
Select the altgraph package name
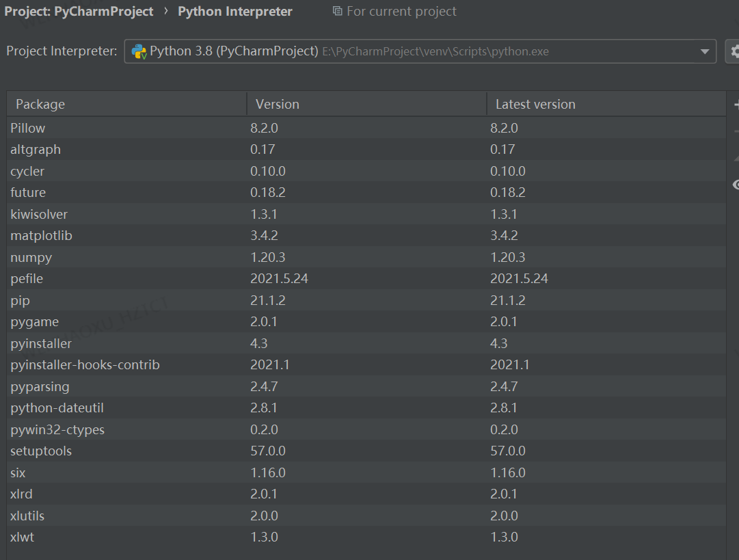(x=36, y=150)
